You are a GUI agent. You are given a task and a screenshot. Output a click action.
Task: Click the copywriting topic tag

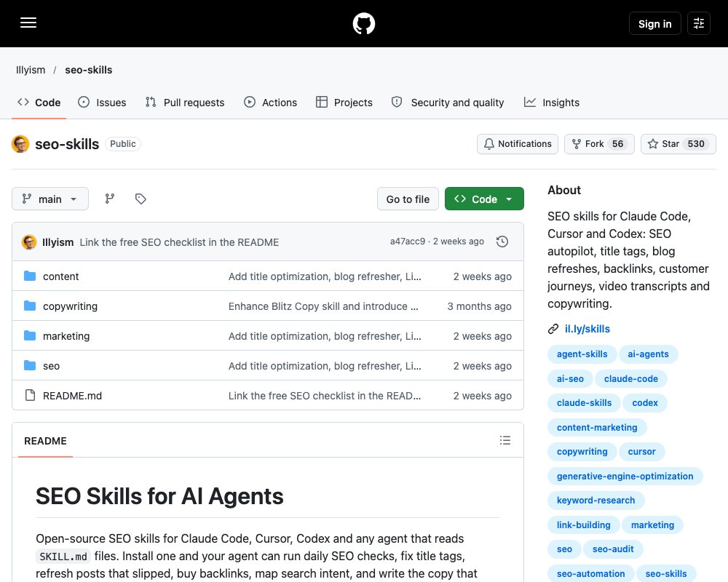582,452
